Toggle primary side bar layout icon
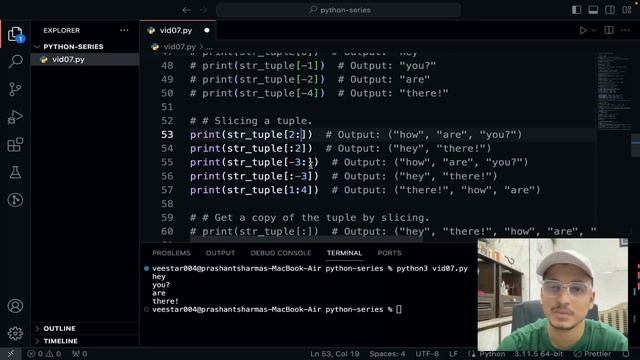The image size is (640, 360). 576,10
